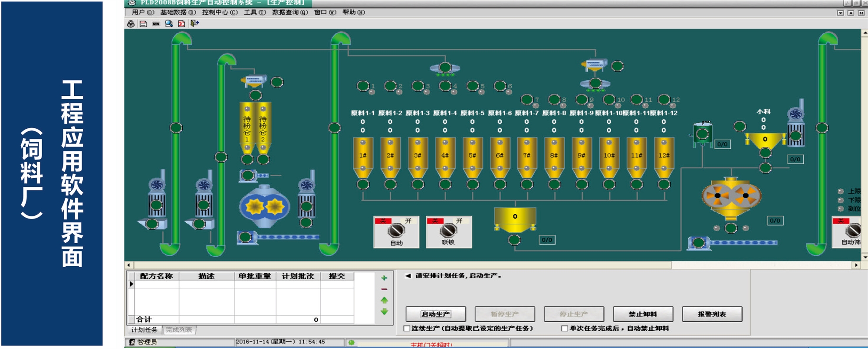Move task up with green up arrow
This screenshot has height=349, width=868.
[x=384, y=300]
